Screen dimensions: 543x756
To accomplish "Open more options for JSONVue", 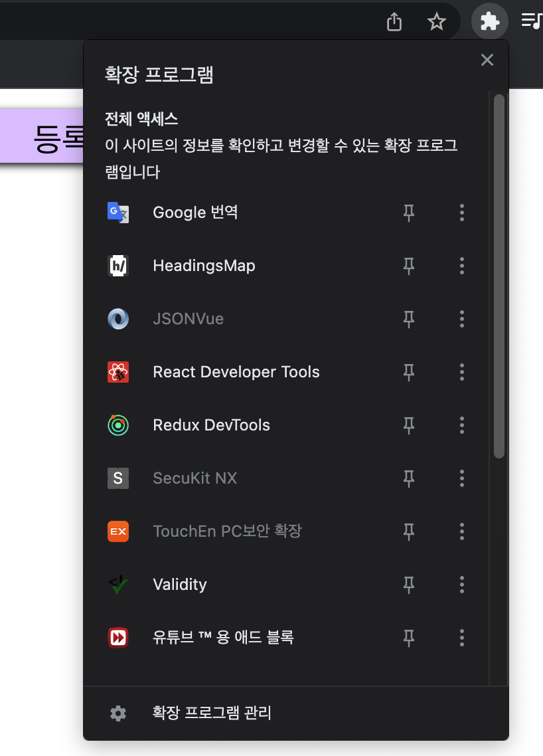I will (x=461, y=319).
